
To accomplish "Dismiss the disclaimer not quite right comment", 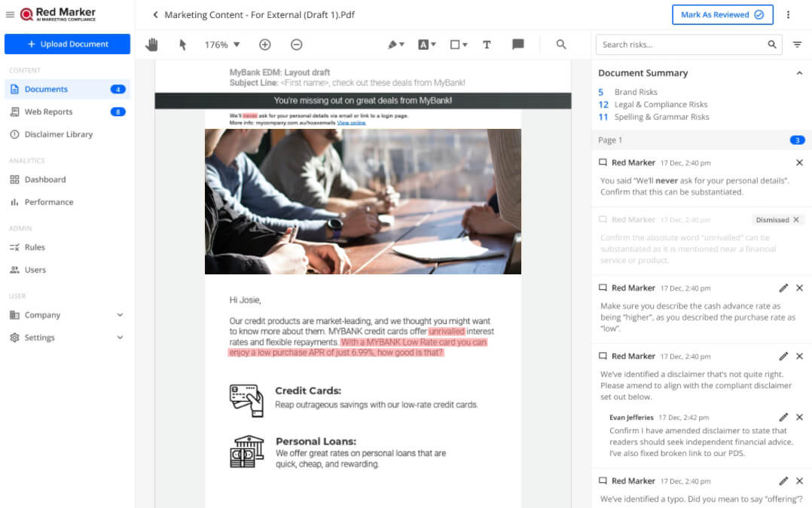I will pos(799,356).
